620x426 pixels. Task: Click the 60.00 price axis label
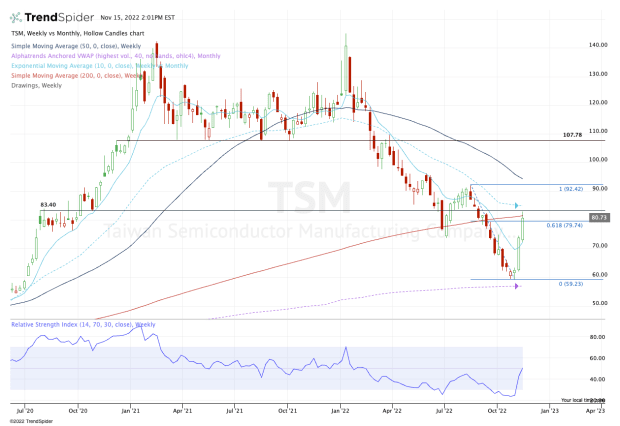(x=599, y=274)
